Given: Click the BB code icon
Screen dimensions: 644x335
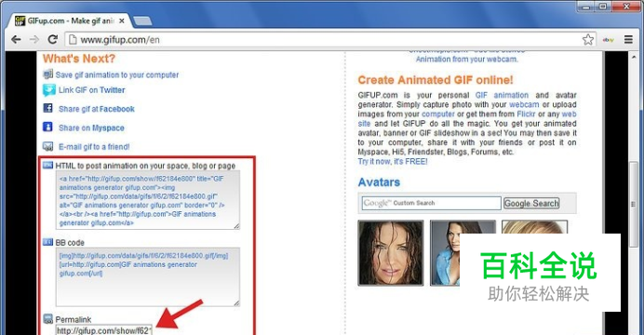Looking at the screenshot, I should pos(48,242).
